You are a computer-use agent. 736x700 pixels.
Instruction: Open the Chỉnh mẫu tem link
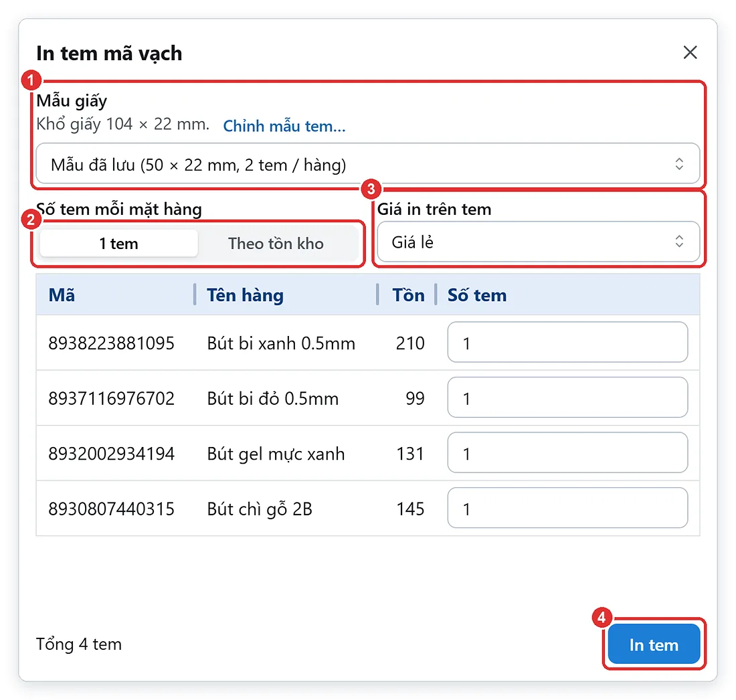[x=284, y=126]
